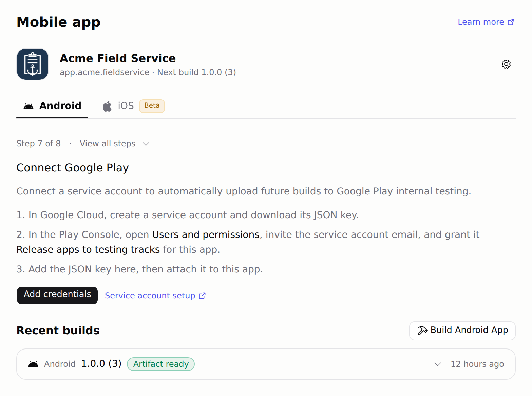Click the external-link icon after Service account setup
Screen dimensions: 532x396
[x=202, y=296]
